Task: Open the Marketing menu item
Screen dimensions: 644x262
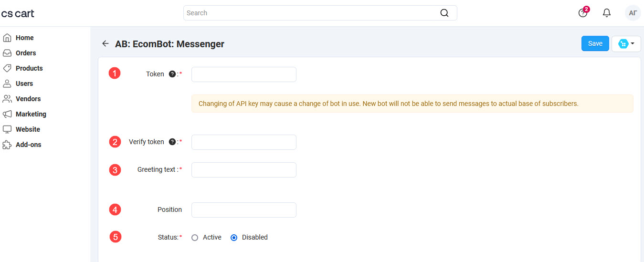Action: click(x=31, y=114)
